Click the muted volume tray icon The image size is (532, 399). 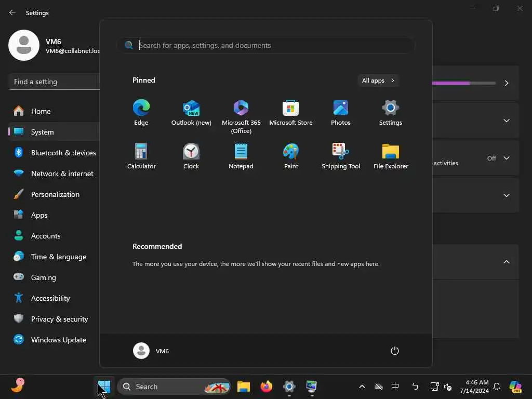tap(448, 387)
